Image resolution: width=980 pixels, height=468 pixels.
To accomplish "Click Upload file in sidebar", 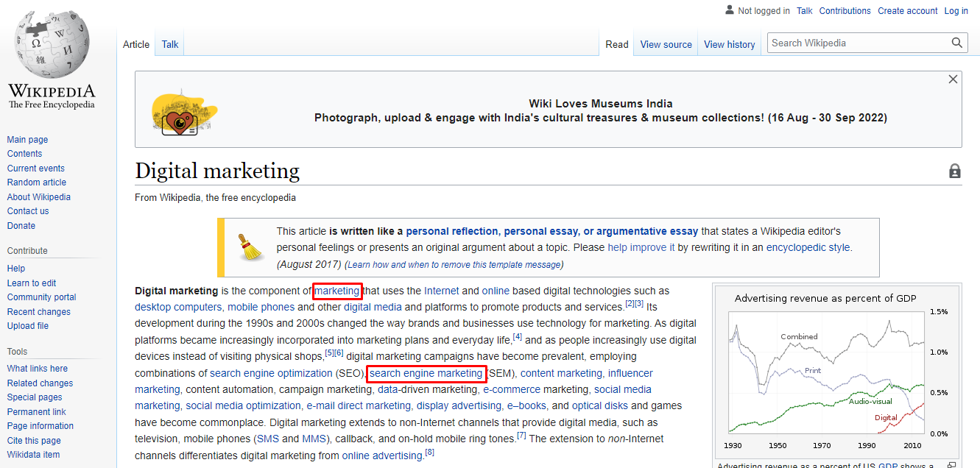I will tap(28, 326).
